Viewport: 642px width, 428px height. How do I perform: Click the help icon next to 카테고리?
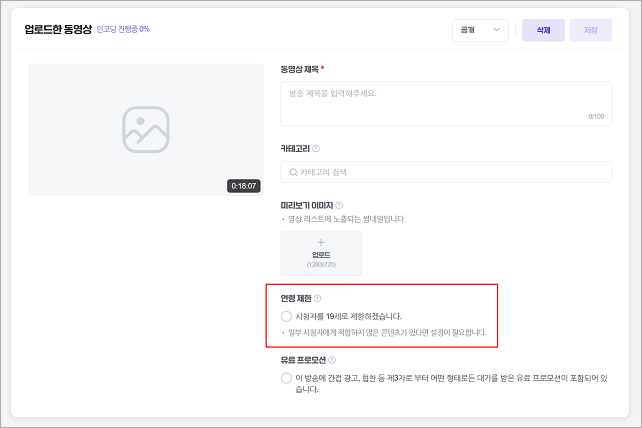(316, 149)
